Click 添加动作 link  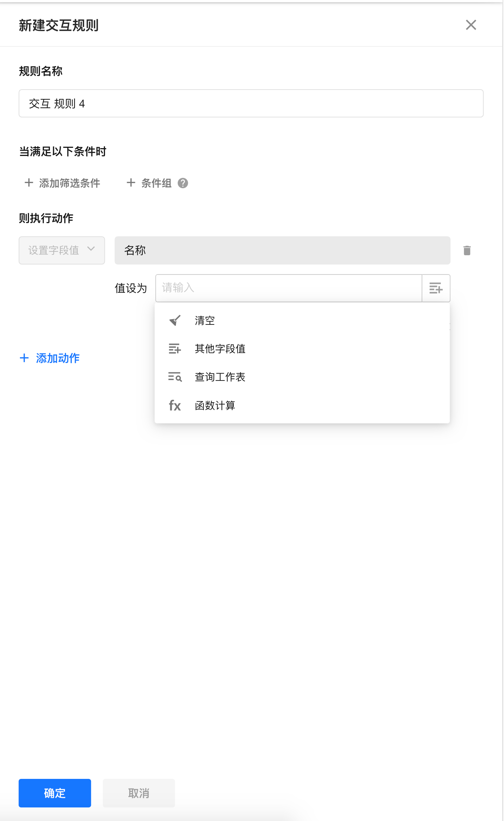tap(50, 358)
